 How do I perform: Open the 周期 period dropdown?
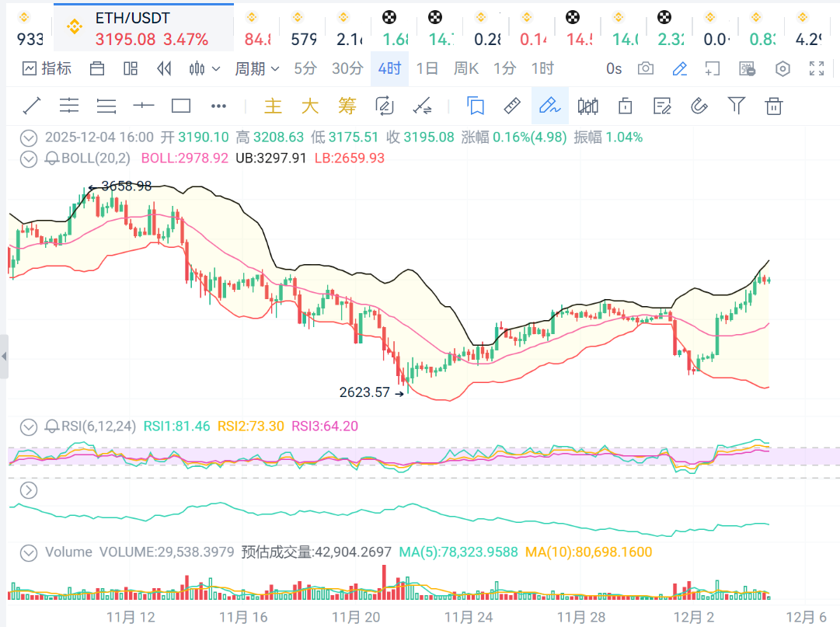point(257,69)
